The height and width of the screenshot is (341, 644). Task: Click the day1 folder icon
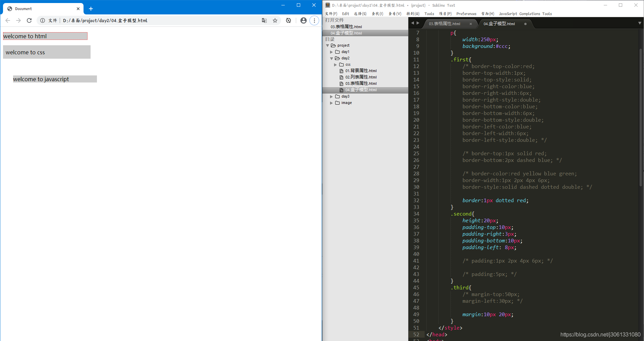[337, 52]
